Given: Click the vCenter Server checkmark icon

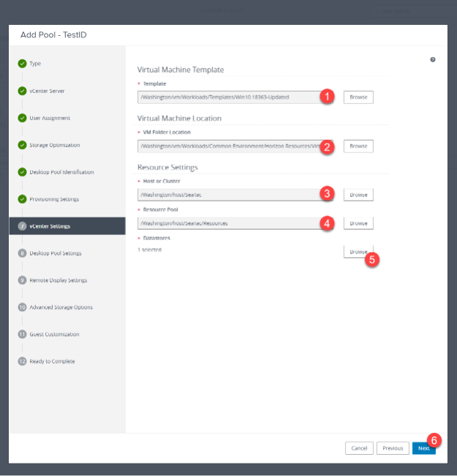Looking at the screenshot, I should [x=22, y=91].
